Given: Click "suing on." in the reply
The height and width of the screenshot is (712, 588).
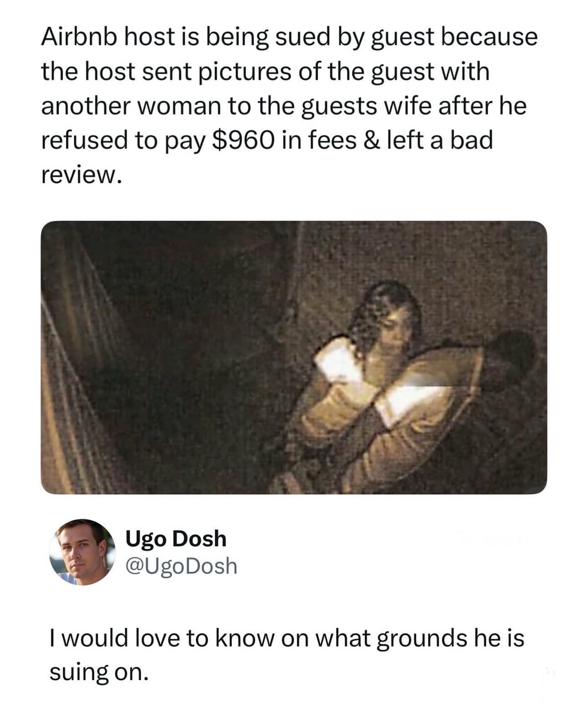Looking at the screenshot, I should click(98, 672).
